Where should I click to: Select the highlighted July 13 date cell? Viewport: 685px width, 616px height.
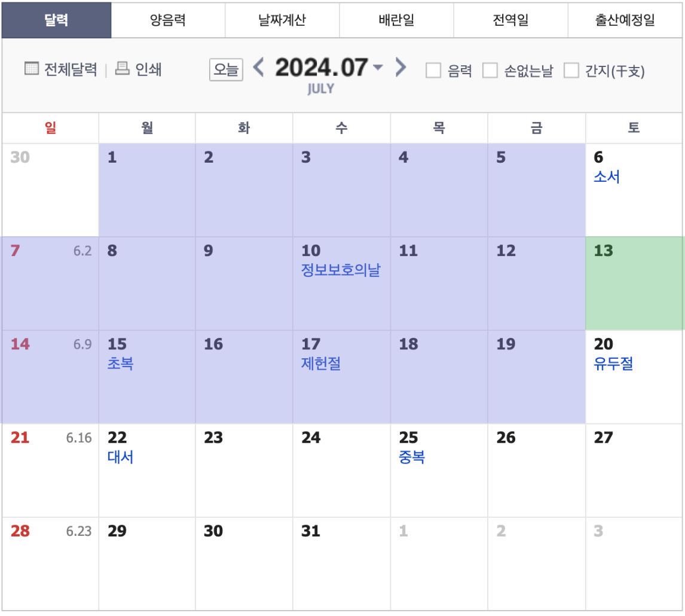click(634, 282)
